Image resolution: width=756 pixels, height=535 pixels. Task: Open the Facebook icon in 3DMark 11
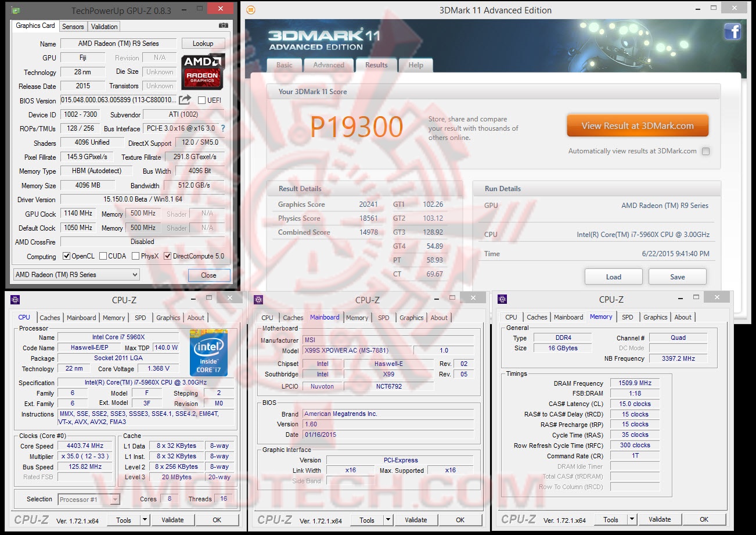point(733,31)
